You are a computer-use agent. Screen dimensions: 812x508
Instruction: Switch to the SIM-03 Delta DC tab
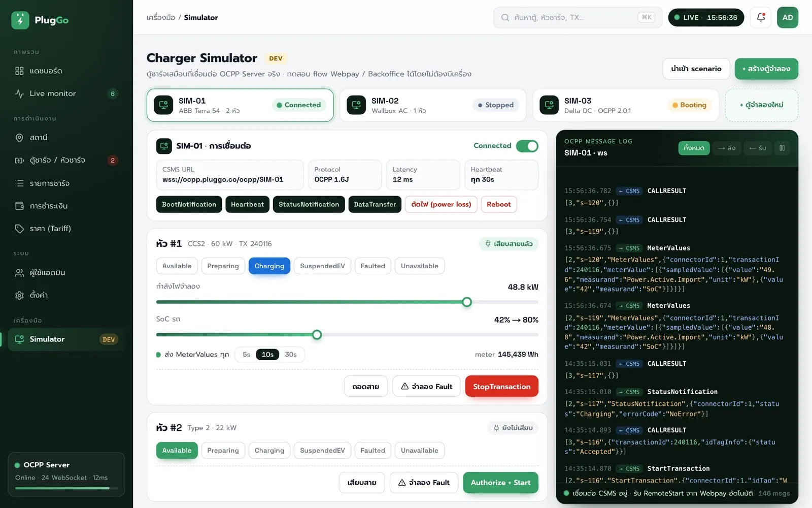[x=626, y=105]
